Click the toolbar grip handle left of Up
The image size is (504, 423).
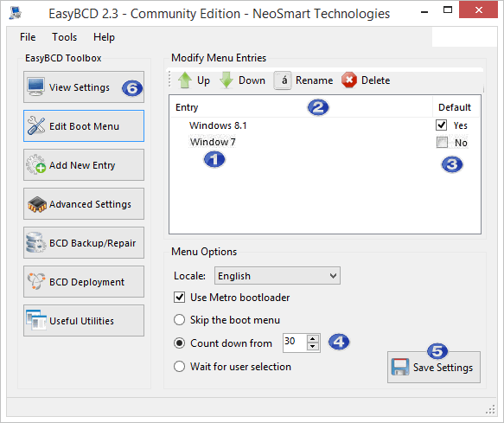tap(169, 80)
